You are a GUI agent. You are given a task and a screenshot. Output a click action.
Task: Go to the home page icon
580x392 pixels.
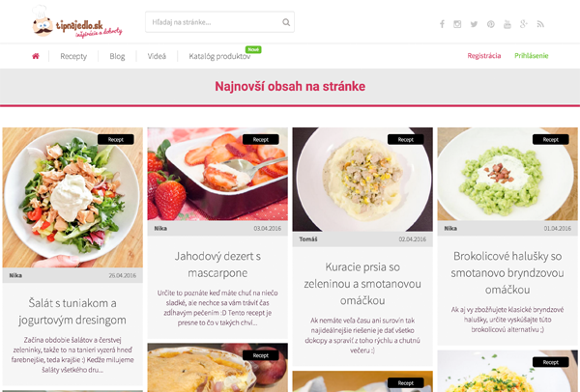(36, 56)
